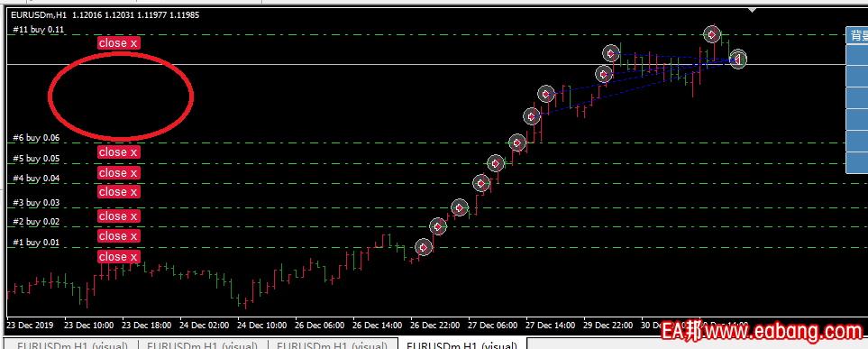Select the buy arrow marker on the #4 order line
The height and width of the screenshot is (349, 868).
(x=481, y=182)
